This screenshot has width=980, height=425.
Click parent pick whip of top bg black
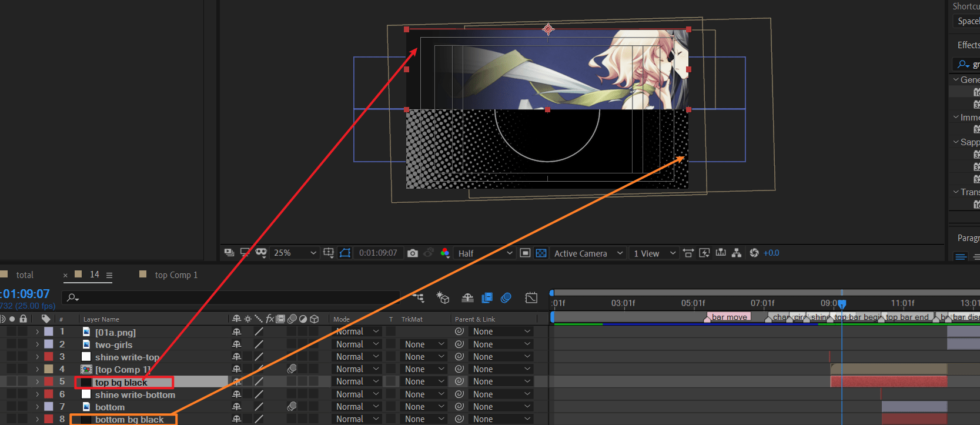tap(460, 382)
